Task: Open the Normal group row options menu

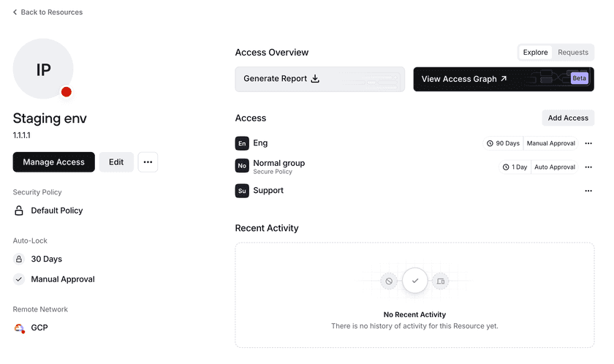Action: [x=588, y=167]
